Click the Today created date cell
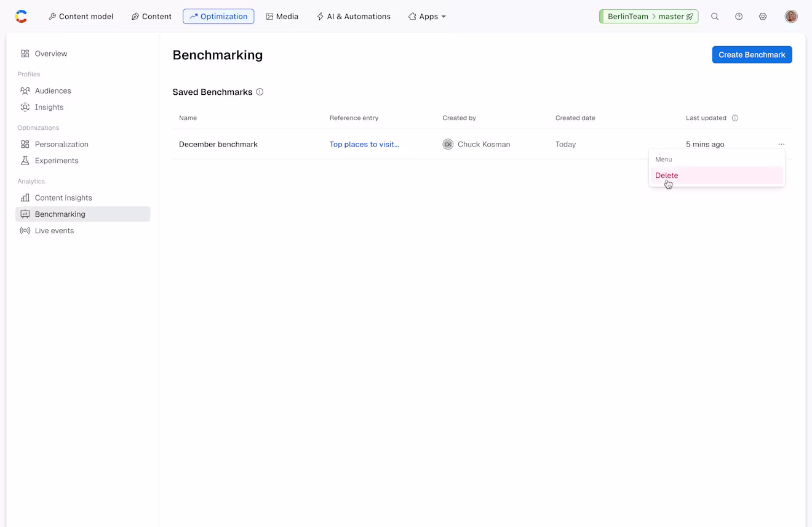 pos(565,144)
